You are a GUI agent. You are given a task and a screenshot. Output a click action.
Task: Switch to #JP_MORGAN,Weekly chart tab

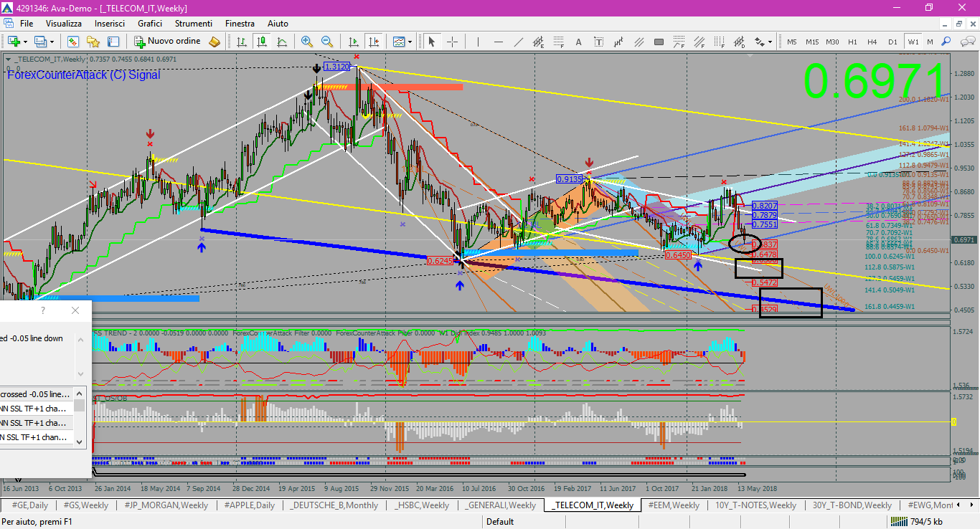coord(166,505)
